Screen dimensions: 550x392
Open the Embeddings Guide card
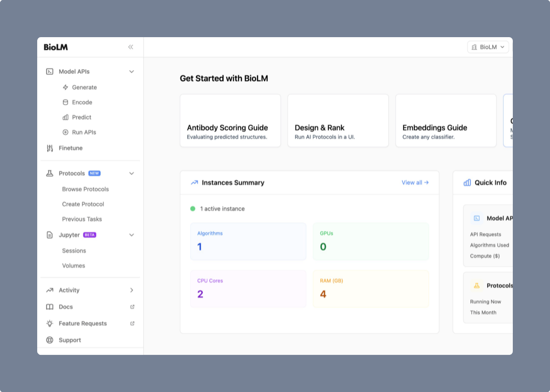pos(445,120)
